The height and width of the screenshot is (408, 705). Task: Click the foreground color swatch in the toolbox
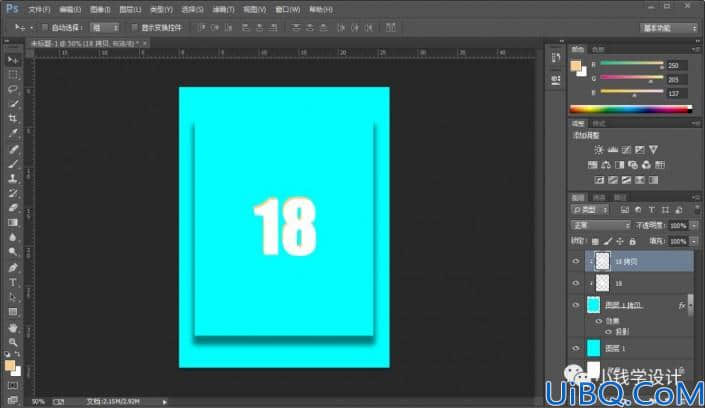10,365
